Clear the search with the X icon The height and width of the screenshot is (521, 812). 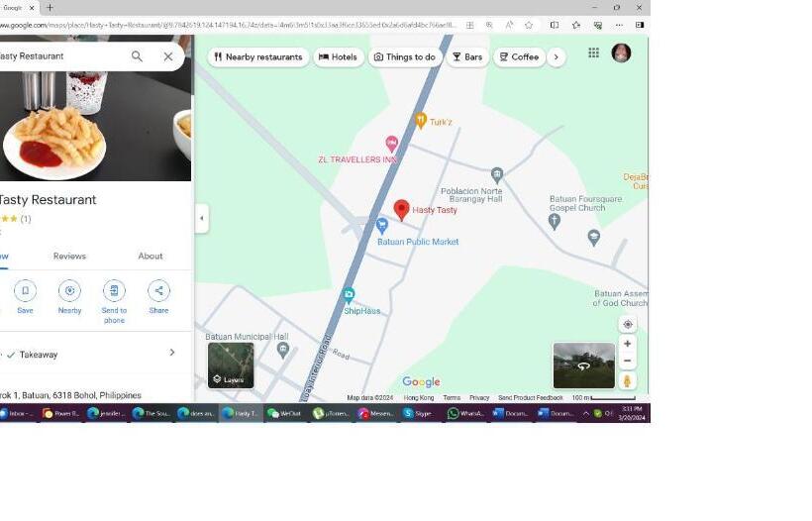168,56
